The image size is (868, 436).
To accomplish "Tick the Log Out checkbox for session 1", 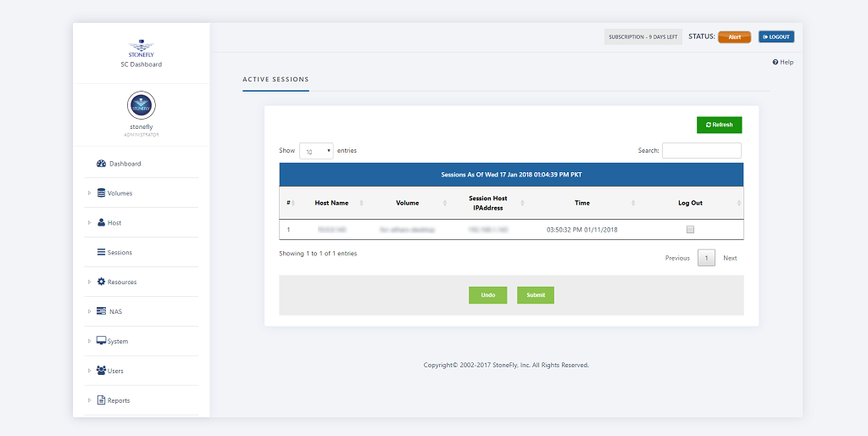I will 690,230.
